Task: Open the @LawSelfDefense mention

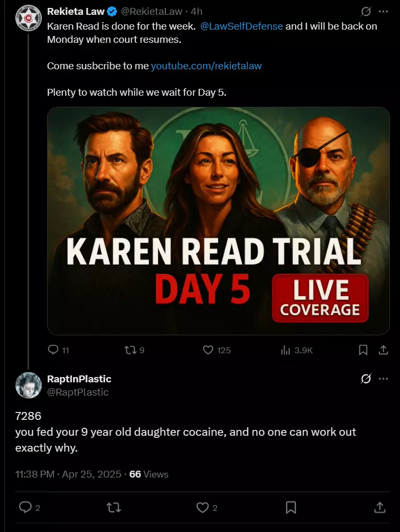Action: (241, 26)
